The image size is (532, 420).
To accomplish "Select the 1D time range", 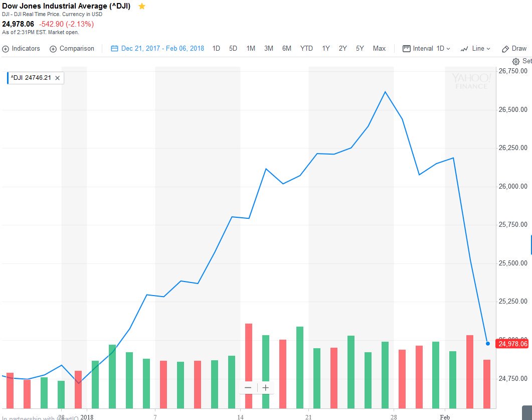I will click(216, 49).
